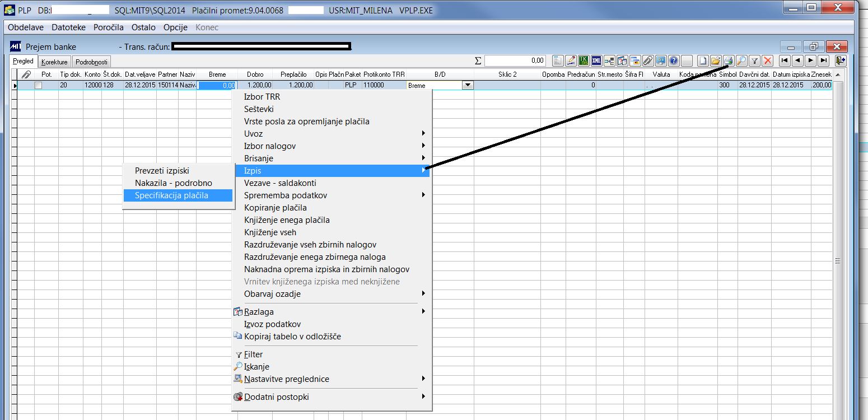Switch to the Korekture tab

coord(55,62)
